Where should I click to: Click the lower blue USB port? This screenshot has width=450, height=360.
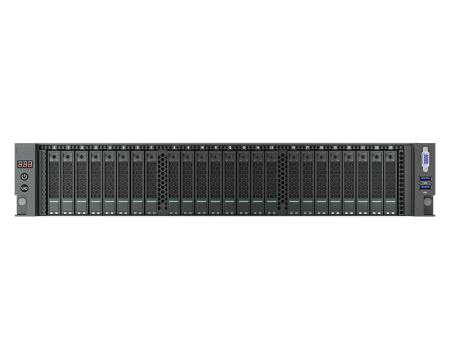click(425, 187)
